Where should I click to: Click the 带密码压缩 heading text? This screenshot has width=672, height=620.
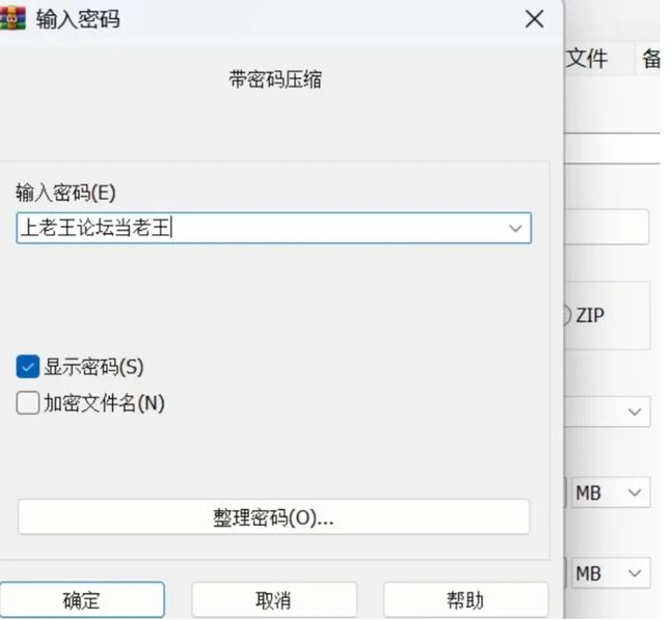275,80
